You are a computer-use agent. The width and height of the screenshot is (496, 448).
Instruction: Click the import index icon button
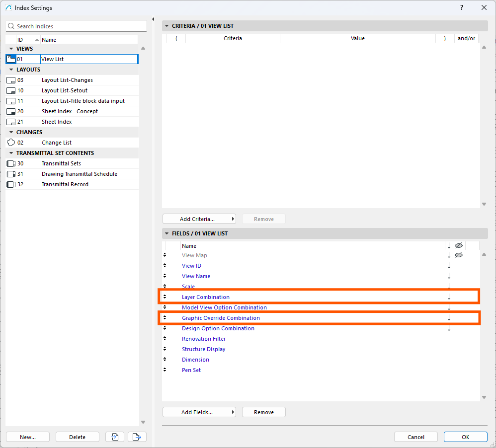(115, 437)
